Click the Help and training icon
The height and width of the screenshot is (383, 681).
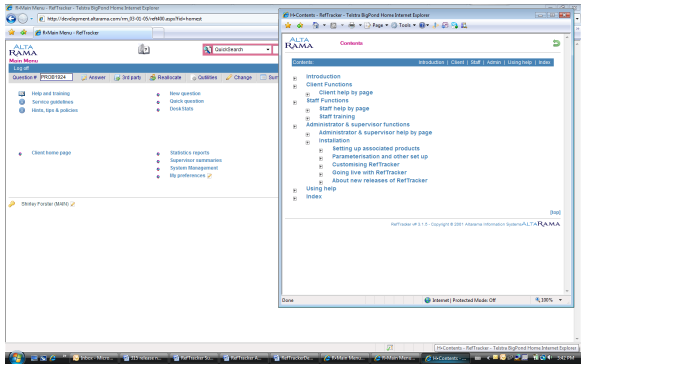(22, 93)
